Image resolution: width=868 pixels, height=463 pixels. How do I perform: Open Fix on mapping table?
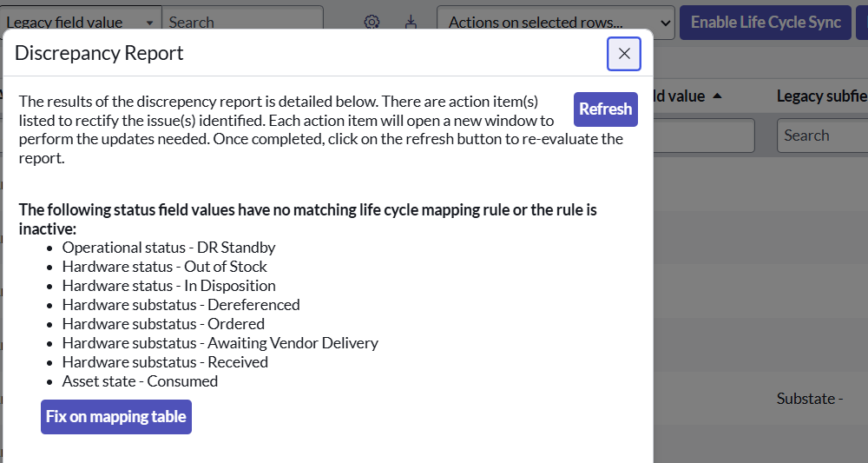click(116, 417)
